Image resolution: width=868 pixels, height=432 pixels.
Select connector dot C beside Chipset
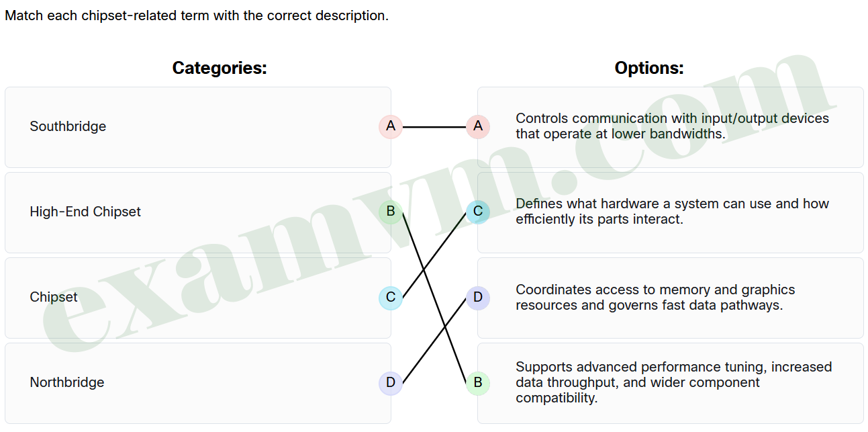[390, 297]
